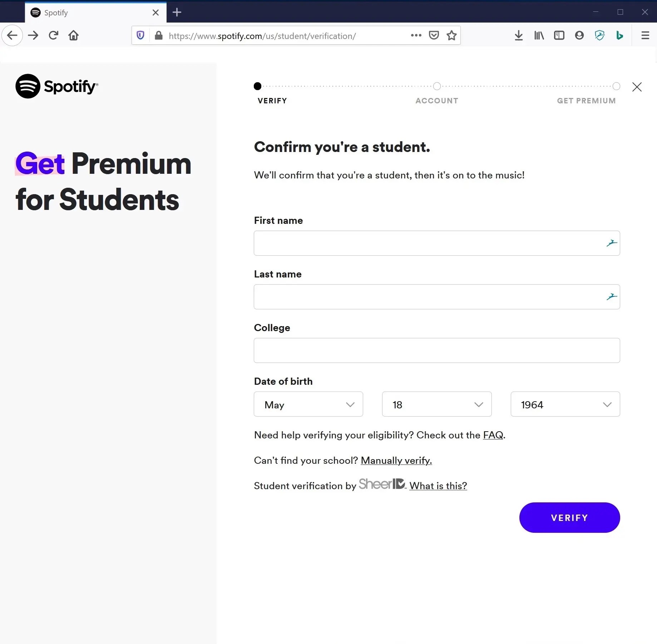Click the Firefox home icon
Screen dimensions: 657x644
[x=74, y=35]
